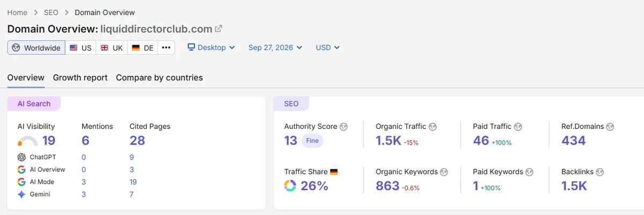Click globe icon next to Organic Keywords
644x215 pixels.
coord(444,172)
